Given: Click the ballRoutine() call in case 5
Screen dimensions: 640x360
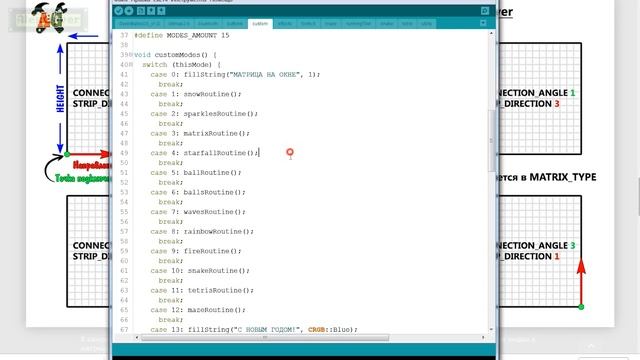Looking at the screenshot, I should click(x=212, y=173).
